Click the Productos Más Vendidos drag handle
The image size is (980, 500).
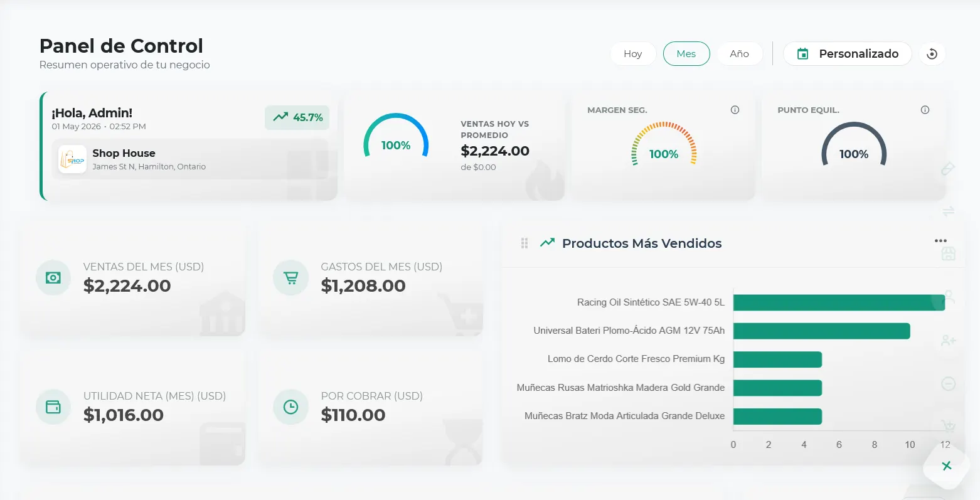[525, 243]
